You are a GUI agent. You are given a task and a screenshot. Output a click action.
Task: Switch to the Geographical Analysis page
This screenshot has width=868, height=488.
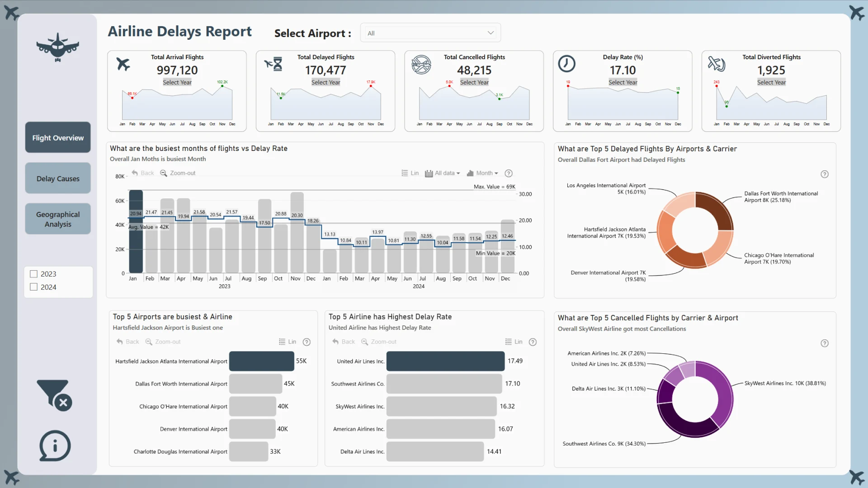[58, 219]
